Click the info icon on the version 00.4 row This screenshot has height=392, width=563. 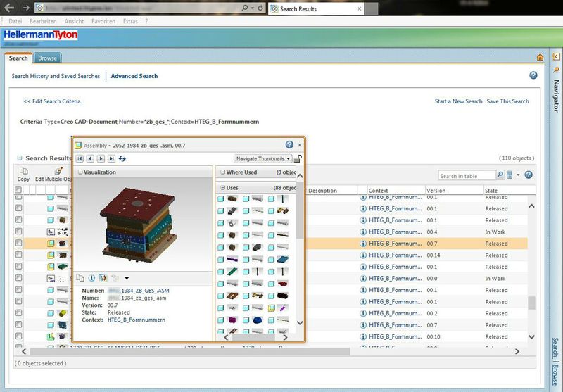pyautogui.click(x=363, y=232)
